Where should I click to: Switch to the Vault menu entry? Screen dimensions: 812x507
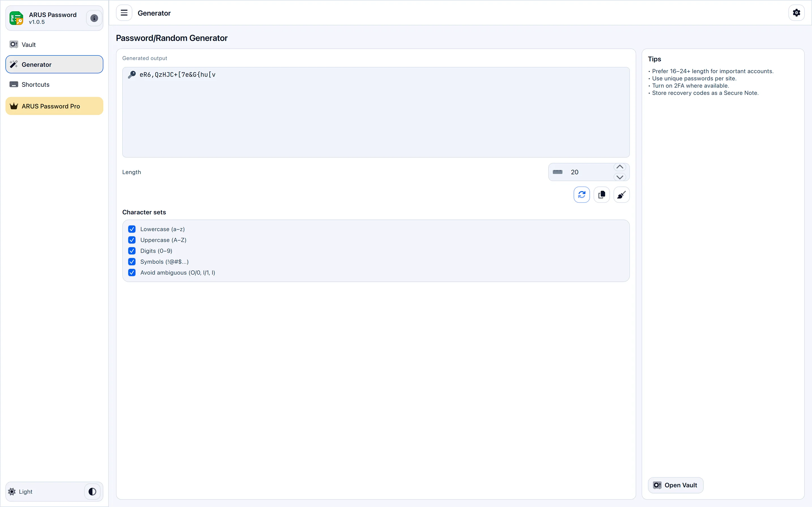pyautogui.click(x=28, y=44)
